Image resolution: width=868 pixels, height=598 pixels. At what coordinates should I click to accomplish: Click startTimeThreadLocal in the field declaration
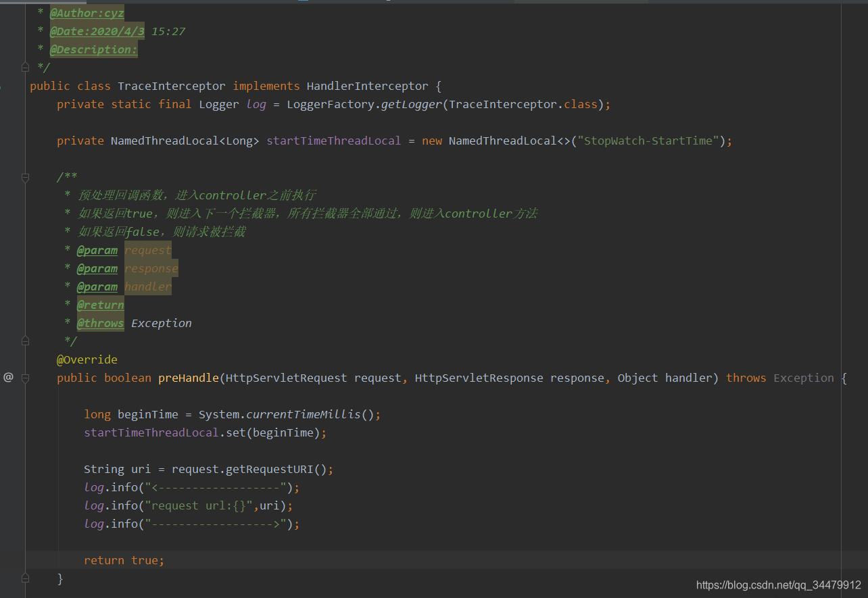[x=334, y=141]
